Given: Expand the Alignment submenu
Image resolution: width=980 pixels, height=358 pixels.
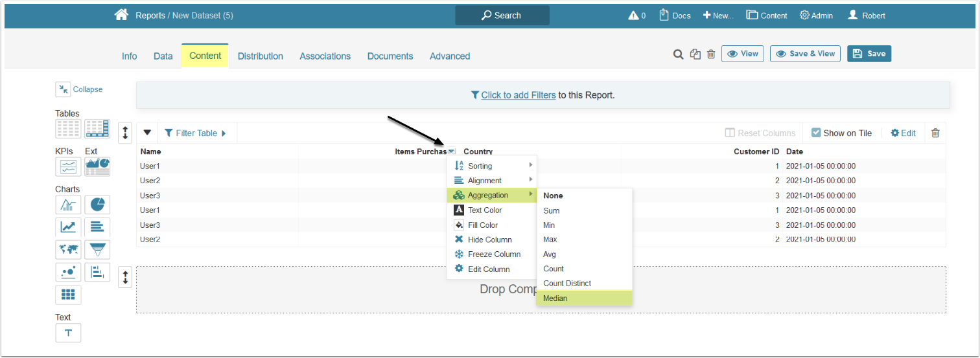Looking at the screenshot, I should tap(492, 181).
